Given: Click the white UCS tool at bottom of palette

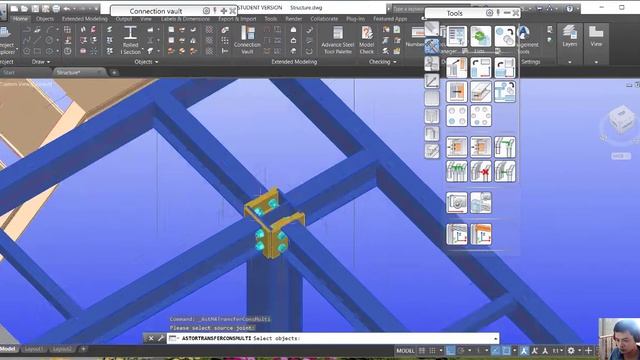Looking at the screenshot, I should (457, 234).
